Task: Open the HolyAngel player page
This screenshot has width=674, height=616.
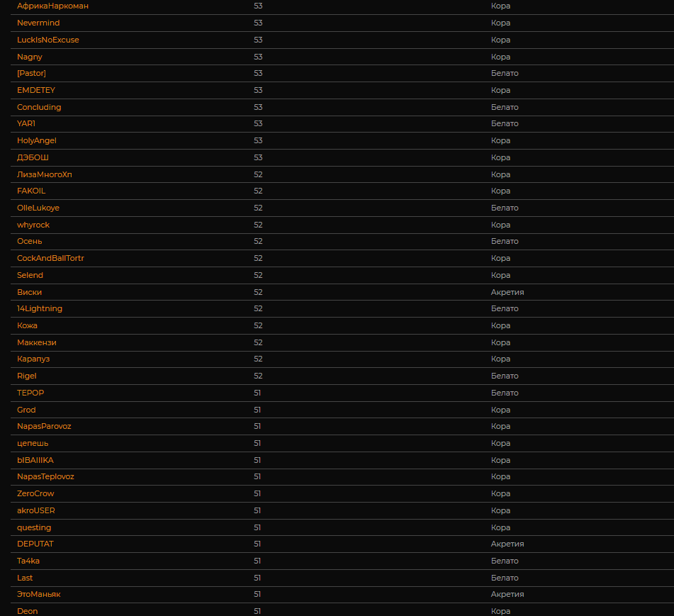Action: [x=37, y=140]
